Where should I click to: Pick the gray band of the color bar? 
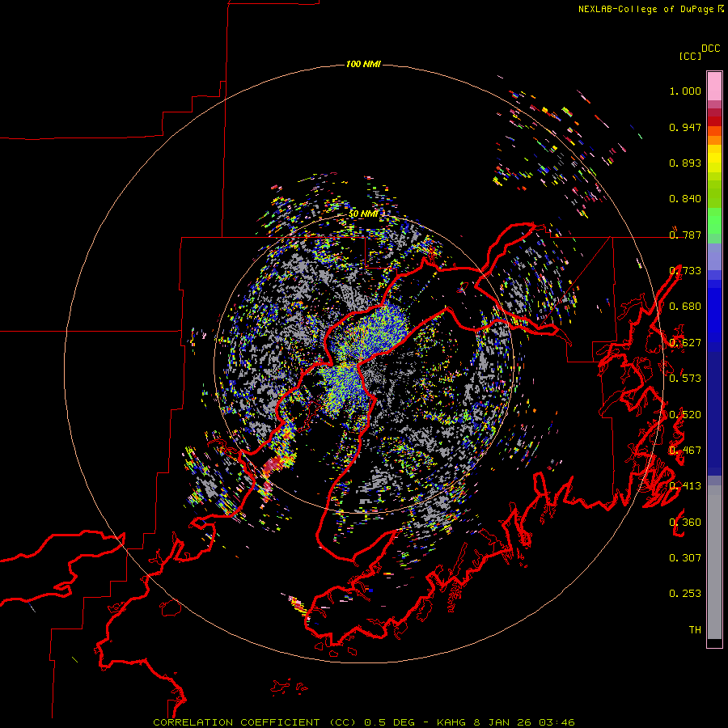[x=714, y=562]
